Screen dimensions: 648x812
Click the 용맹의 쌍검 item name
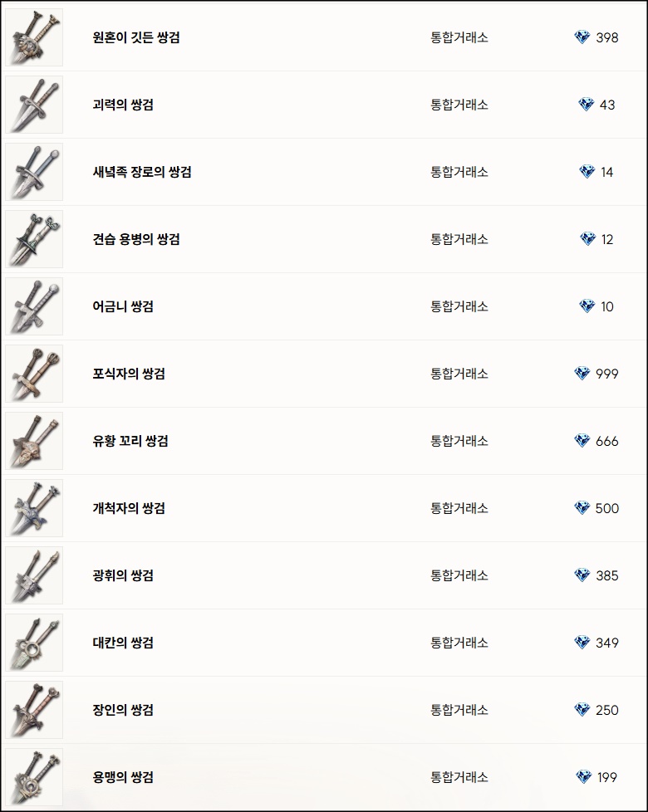coord(123,777)
